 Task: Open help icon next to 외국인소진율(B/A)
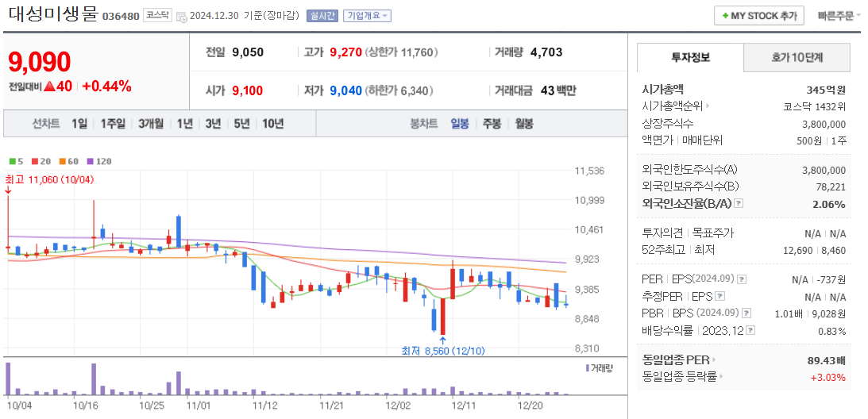[x=739, y=204]
